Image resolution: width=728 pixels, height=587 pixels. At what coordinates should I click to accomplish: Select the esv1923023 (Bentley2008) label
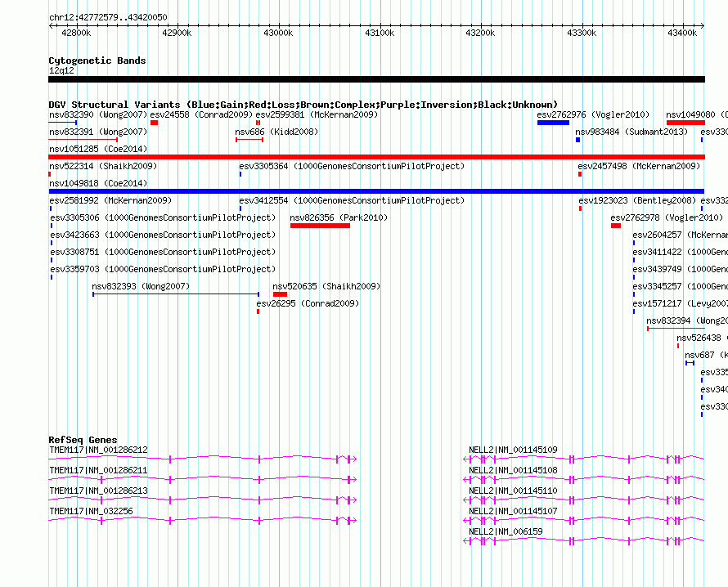[x=637, y=200]
